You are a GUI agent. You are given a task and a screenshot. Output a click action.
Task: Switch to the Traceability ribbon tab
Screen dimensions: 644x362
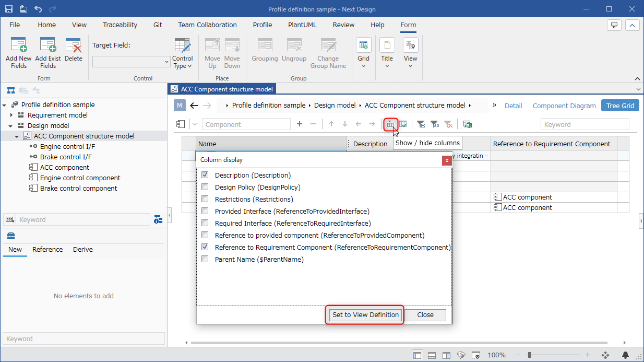point(120,25)
